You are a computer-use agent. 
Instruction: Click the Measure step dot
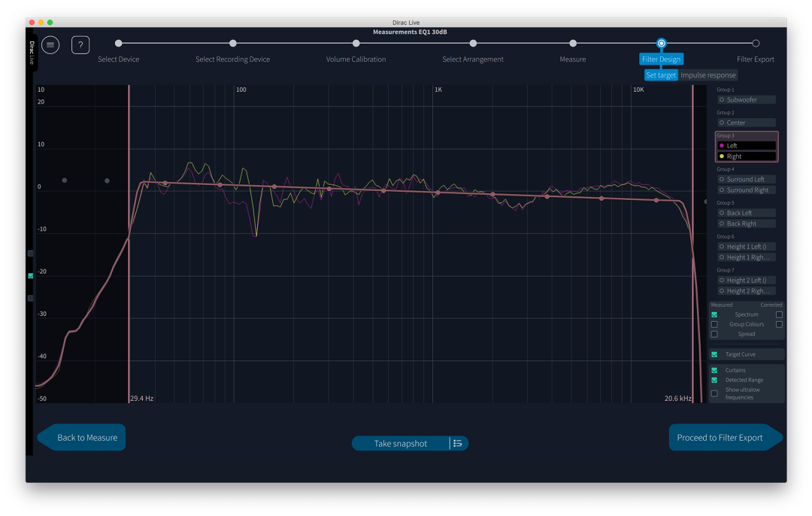[x=573, y=44]
